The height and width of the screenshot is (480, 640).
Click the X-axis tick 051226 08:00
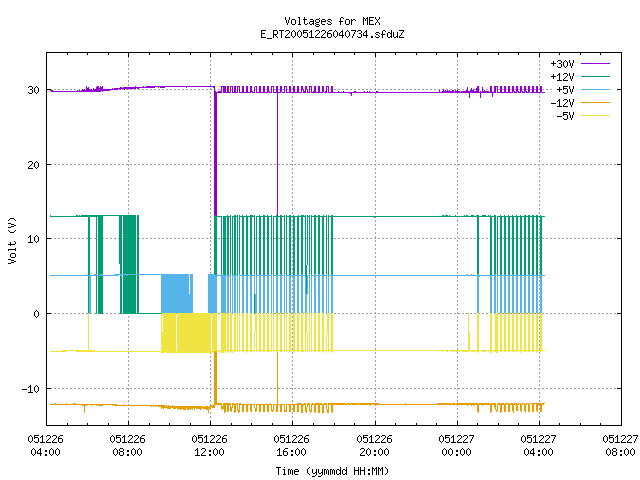tap(127, 445)
